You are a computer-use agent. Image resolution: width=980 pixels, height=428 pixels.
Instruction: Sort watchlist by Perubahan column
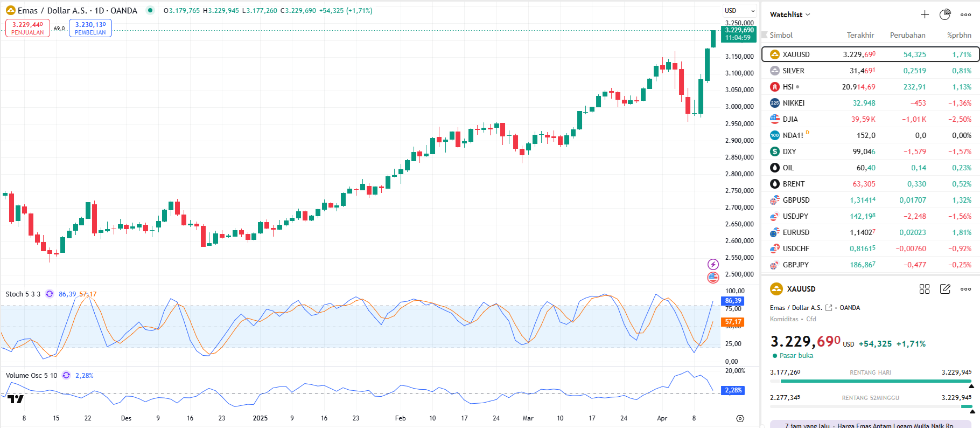point(907,35)
